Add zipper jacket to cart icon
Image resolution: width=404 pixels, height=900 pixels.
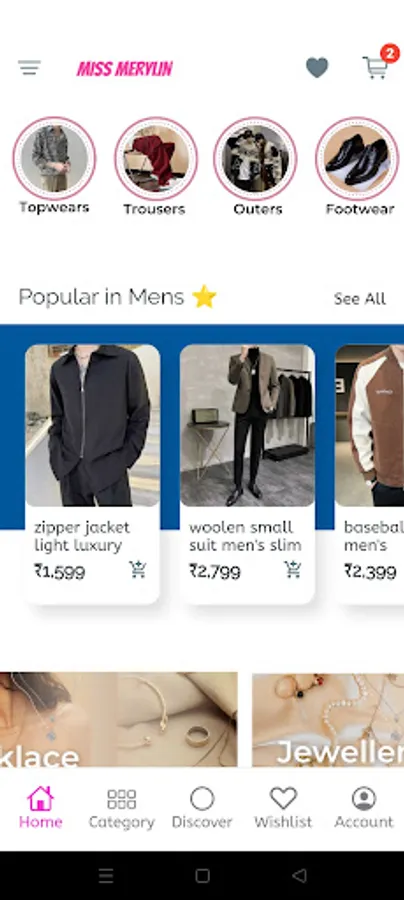click(138, 569)
